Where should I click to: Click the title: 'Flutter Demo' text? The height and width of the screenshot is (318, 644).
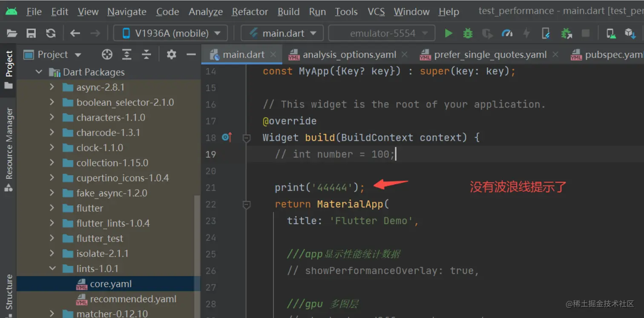click(x=353, y=221)
